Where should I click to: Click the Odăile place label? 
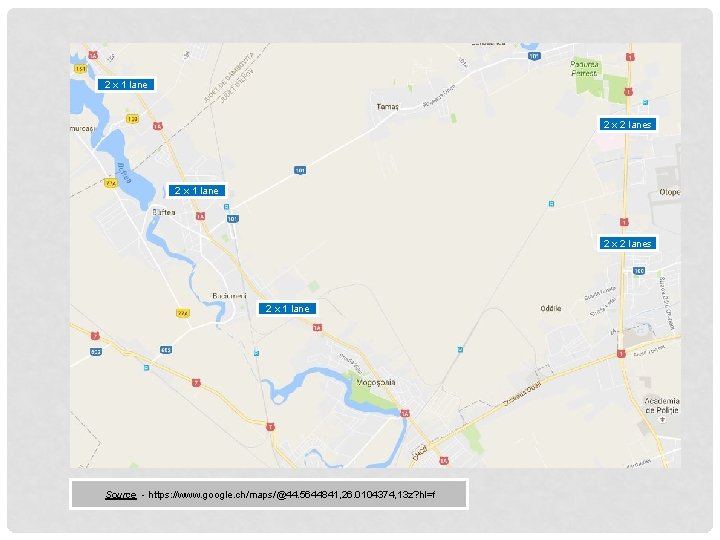point(551,309)
